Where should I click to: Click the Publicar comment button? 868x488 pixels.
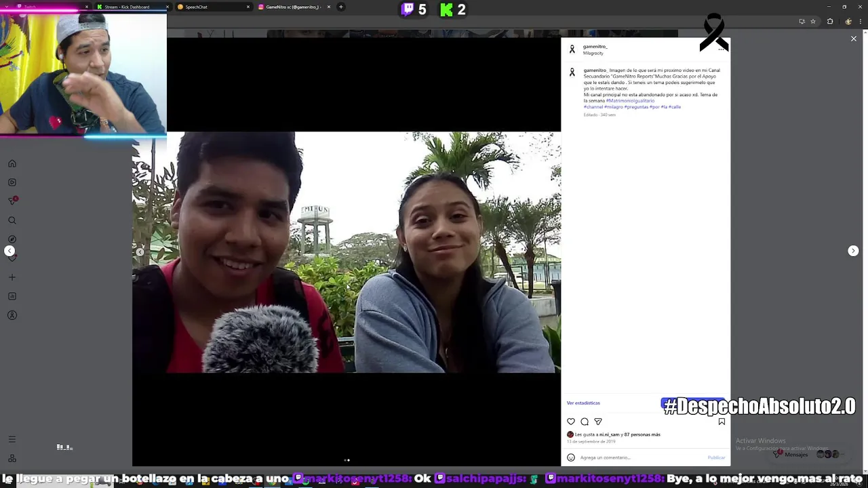[716, 457]
